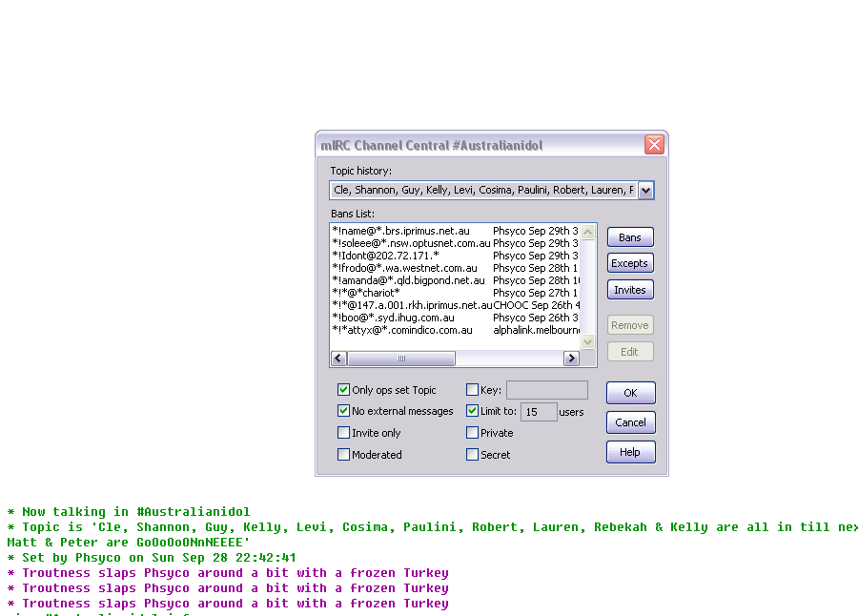Viewport: 858px width, 616px height.
Task: Select ban *!frodo@*.wa.westnet.com.au
Action: [x=456, y=268]
